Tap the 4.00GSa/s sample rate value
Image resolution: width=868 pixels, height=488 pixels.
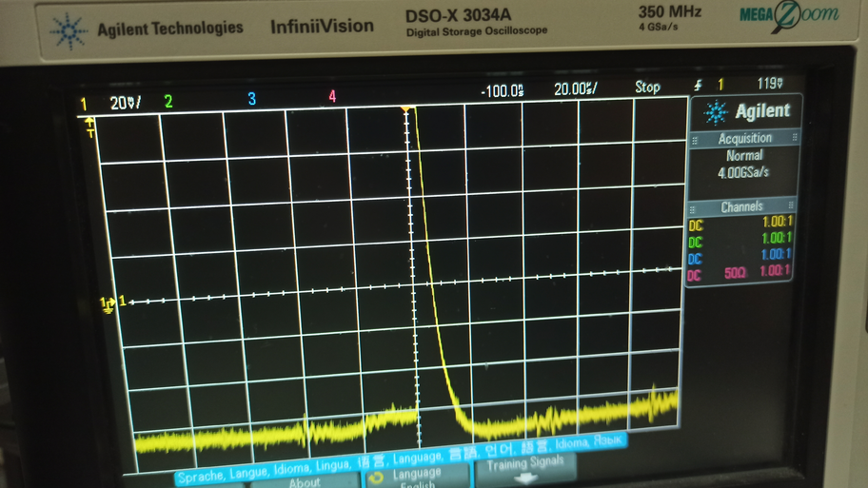tap(743, 172)
